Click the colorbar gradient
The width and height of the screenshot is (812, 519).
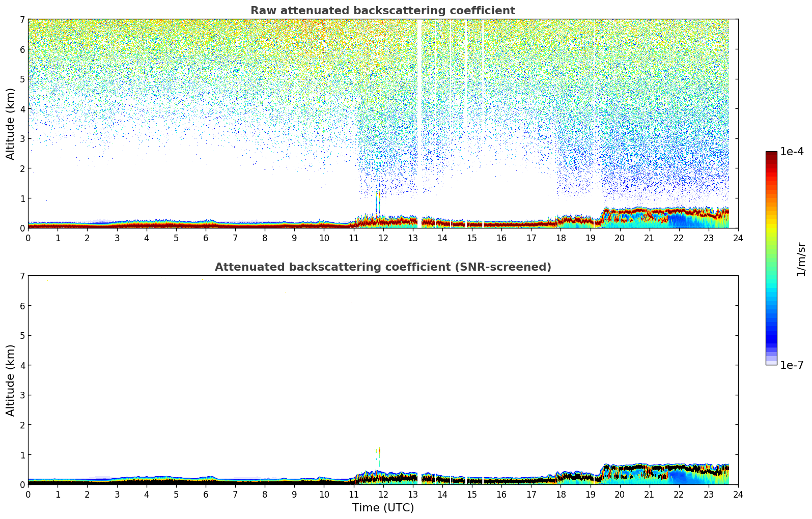coord(771,258)
